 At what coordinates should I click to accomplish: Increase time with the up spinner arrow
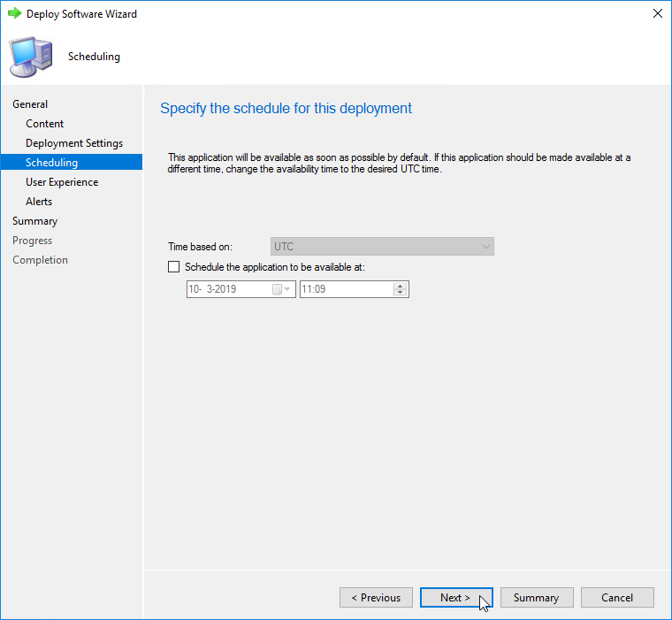point(401,286)
